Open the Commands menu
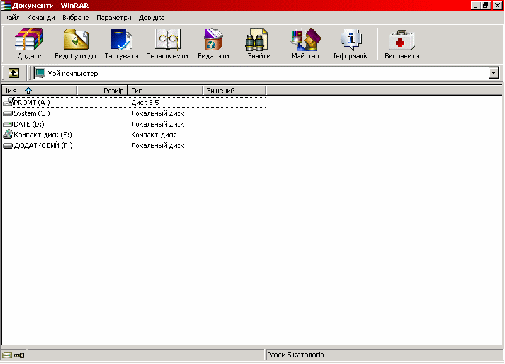 coord(41,17)
